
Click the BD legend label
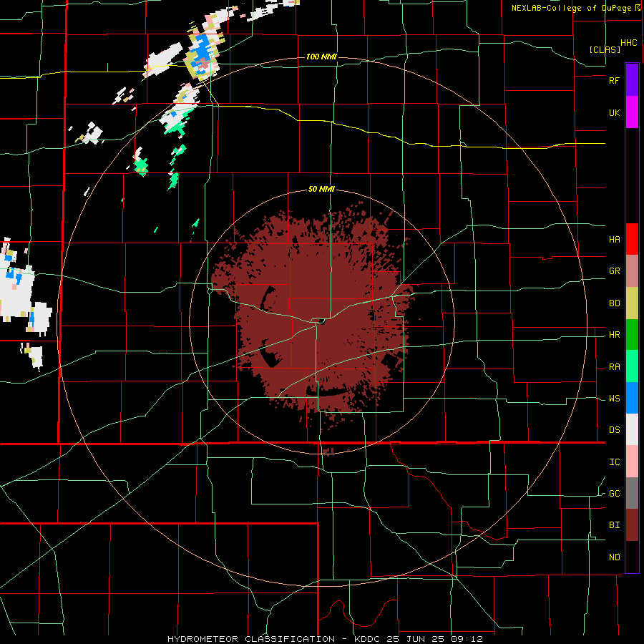point(614,303)
